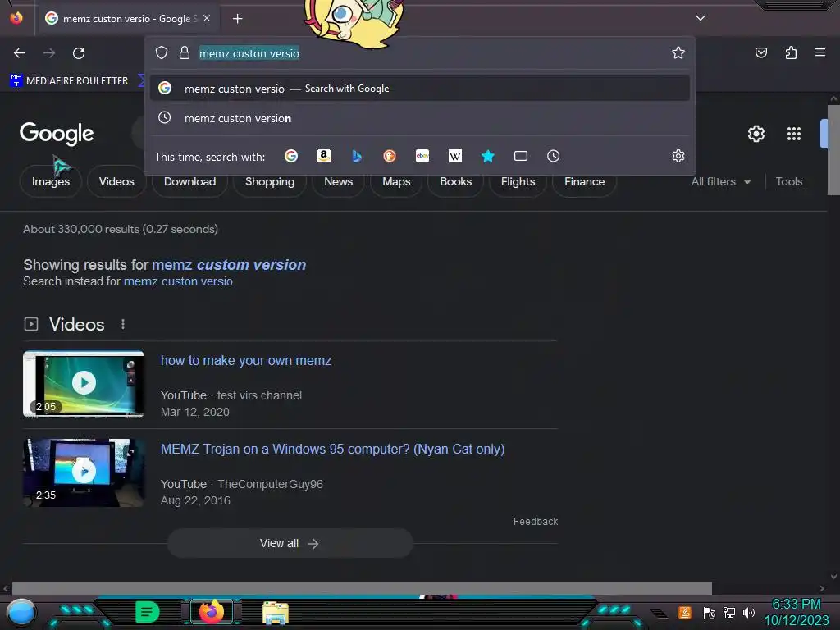Reload the current page
This screenshot has height=630, width=840.
tap(79, 53)
